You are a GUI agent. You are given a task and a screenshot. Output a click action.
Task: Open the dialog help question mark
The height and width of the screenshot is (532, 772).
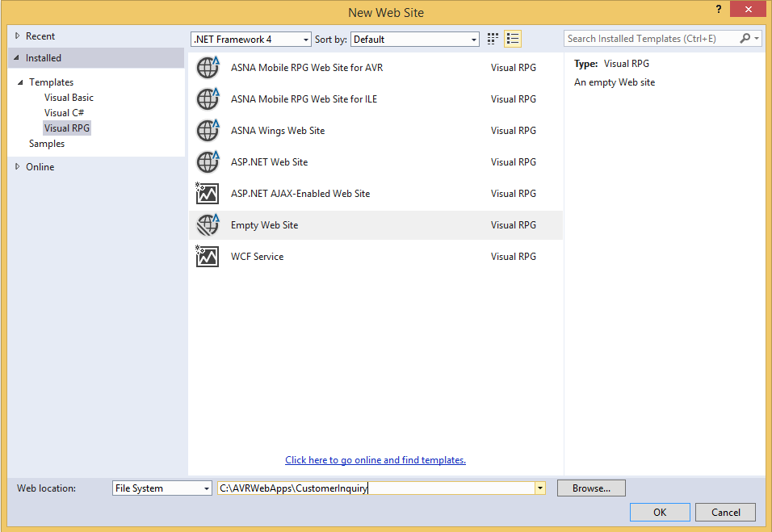pos(719,10)
